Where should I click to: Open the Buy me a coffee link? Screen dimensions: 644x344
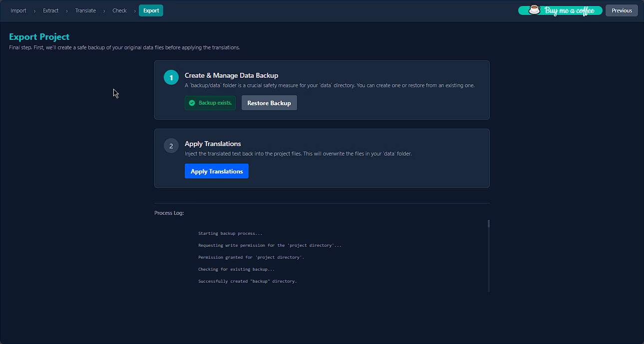(x=569, y=10)
